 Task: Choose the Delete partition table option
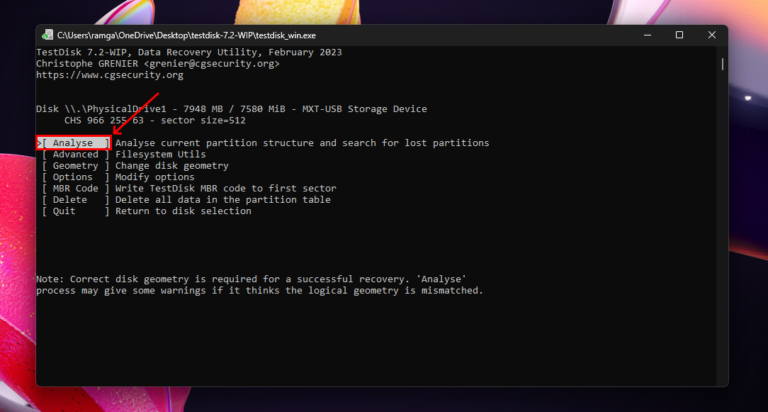(75, 200)
